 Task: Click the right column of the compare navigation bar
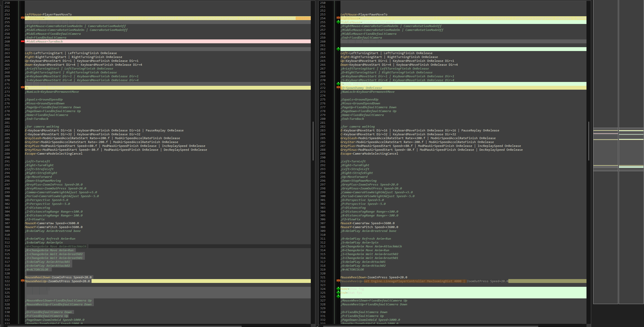[631, 152]
